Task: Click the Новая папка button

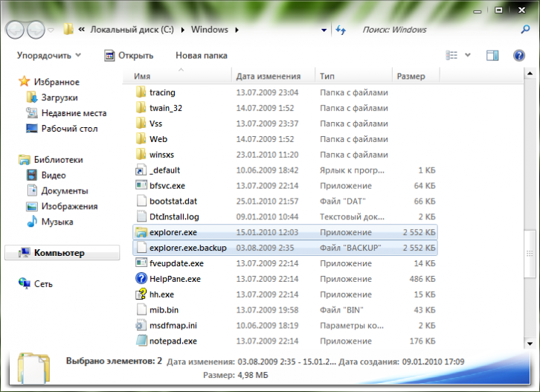Action: tap(201, 55)
